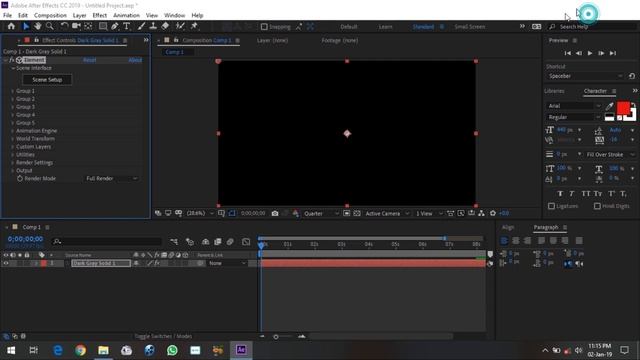
Task: Open the Quarter resolution dropdown
Action: [321, 213]
